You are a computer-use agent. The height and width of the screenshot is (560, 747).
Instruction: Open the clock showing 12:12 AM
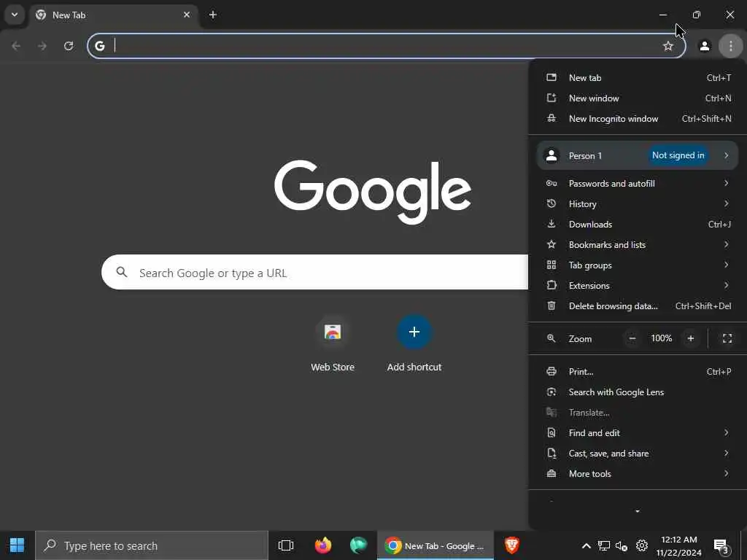pyautogui.click(x=679, y=545)
